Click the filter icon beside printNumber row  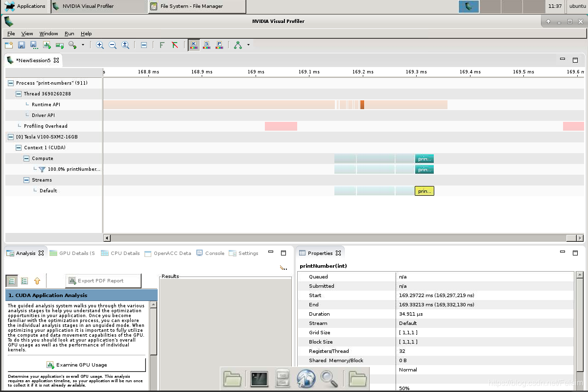point(42,169)
